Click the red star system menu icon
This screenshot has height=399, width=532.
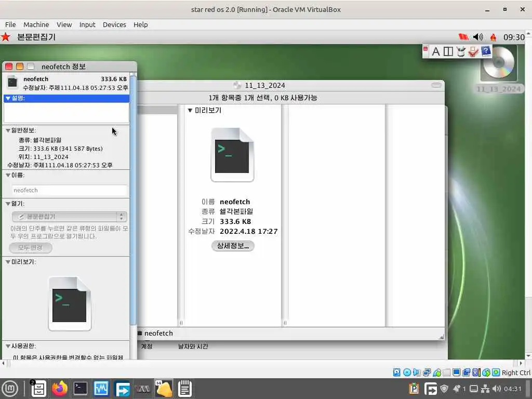(5, 37)
